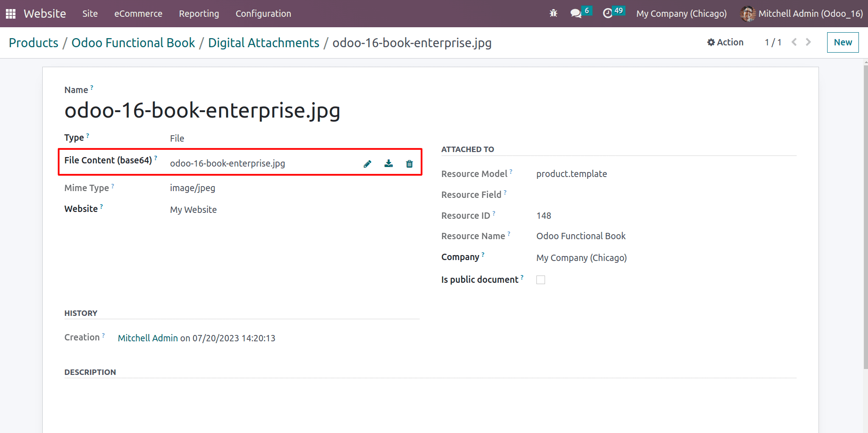Download the odoo-16-book-enterprise.jpg file
The image size is (868, 433).
(388, 163)
